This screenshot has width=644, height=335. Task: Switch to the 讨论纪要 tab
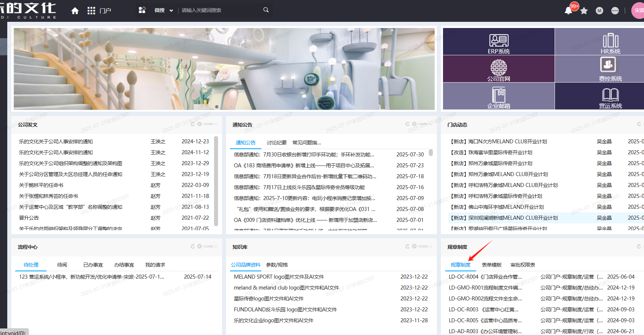tap(277, 143)
